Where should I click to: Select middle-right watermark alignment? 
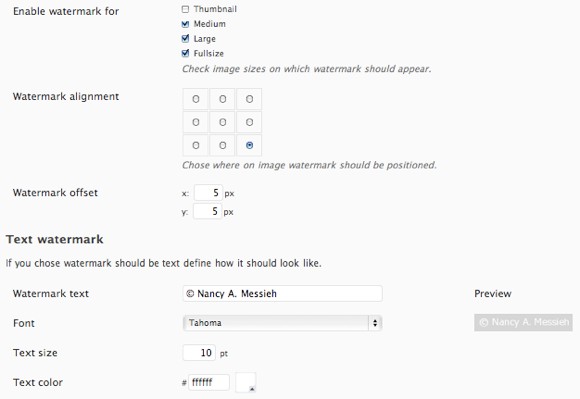pyautogui.click(x=249, y=122)
